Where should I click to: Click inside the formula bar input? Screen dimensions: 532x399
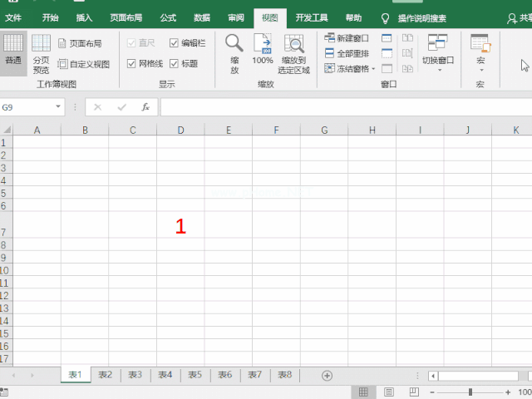pos(346,107)
